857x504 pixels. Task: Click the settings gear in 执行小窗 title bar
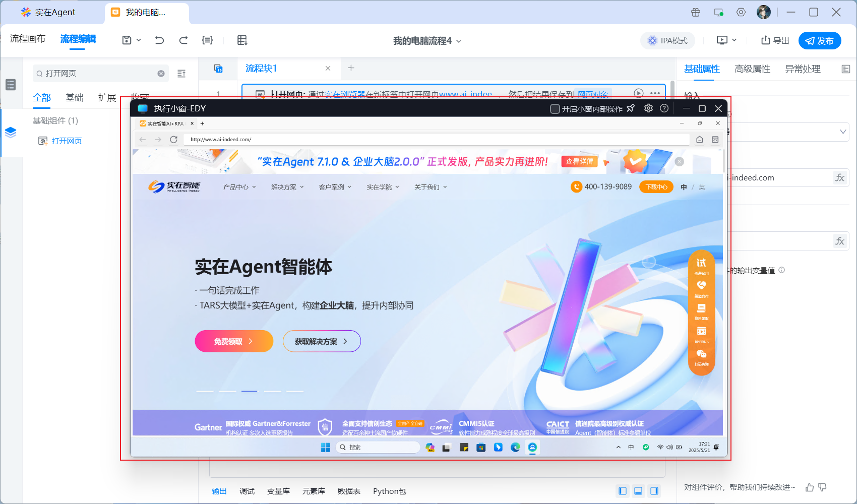(x=648, y=108)
